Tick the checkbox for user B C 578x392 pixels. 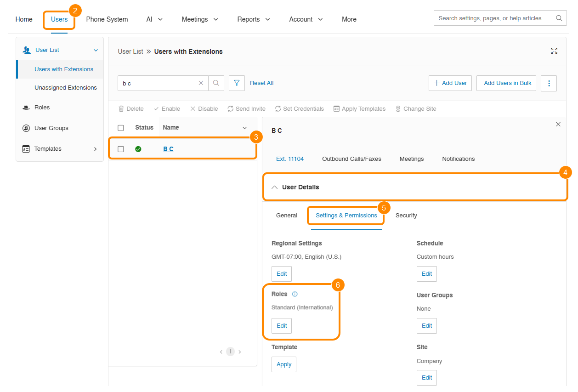121,149
